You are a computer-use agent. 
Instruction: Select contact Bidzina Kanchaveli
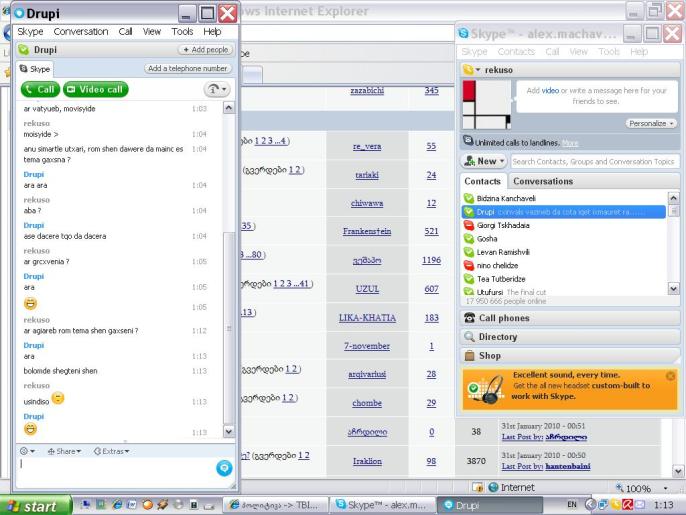[564, 198]
